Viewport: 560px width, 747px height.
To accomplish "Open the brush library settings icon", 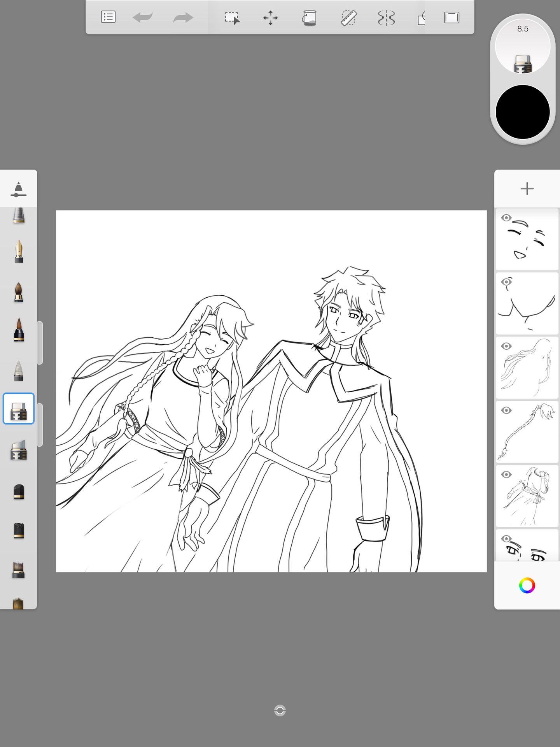I will pos(18,189).
